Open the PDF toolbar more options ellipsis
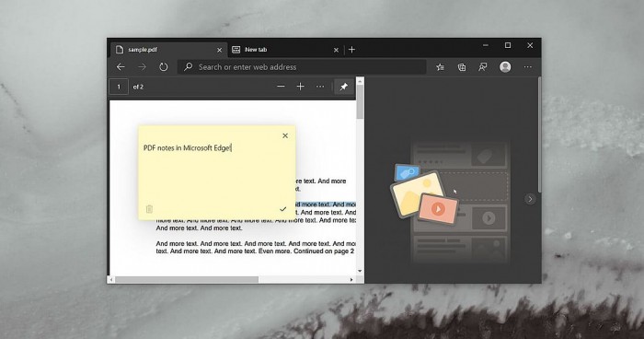This screenshot has width=644, height=339. pyautogui.click(x=320, y=87)
